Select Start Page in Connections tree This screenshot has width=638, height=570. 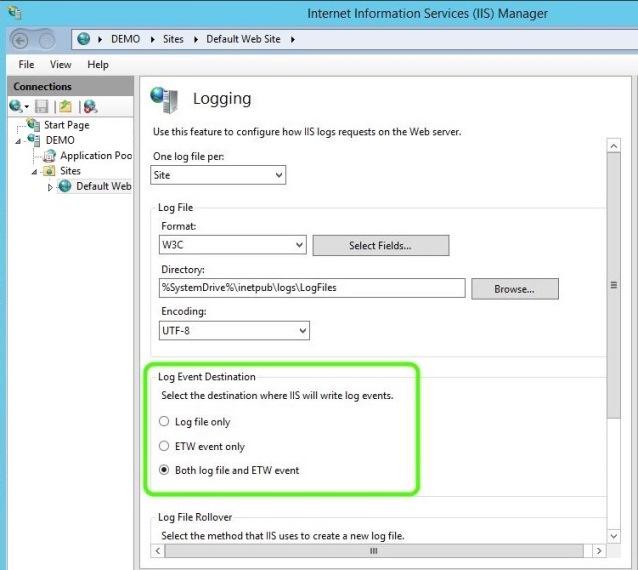pyautogui.click(x=67, y=125)
